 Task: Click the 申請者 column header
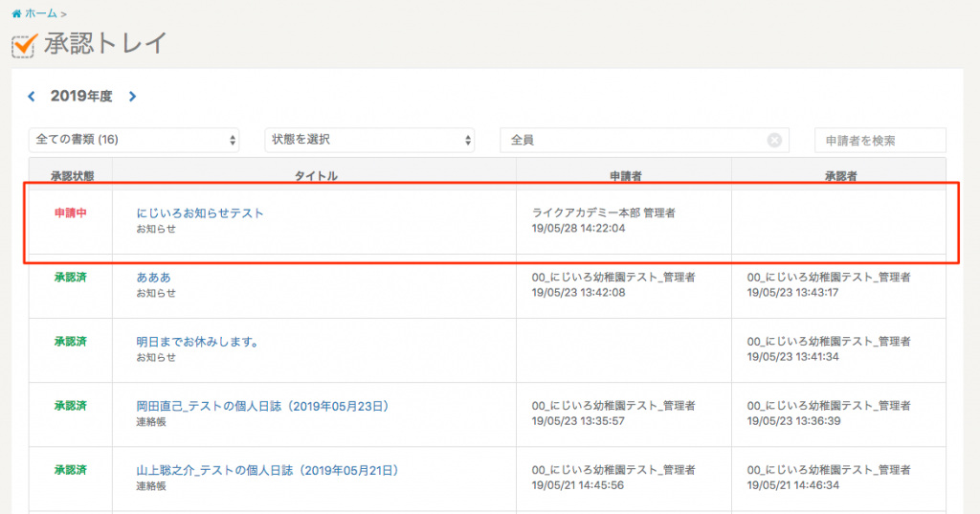coord(624,176)
